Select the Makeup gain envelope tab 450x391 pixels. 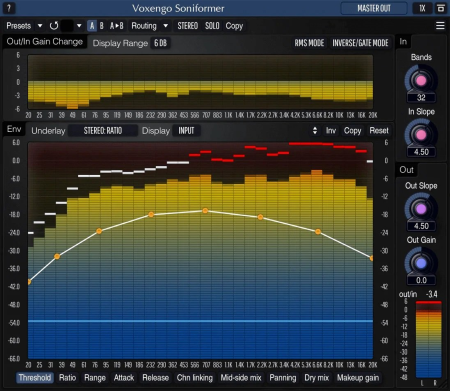358,378
